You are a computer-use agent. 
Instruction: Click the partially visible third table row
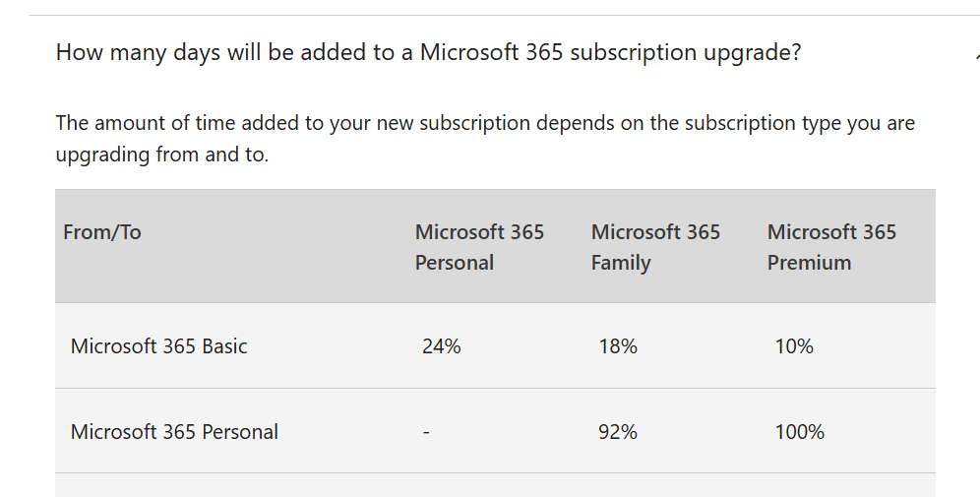(495, 485)
